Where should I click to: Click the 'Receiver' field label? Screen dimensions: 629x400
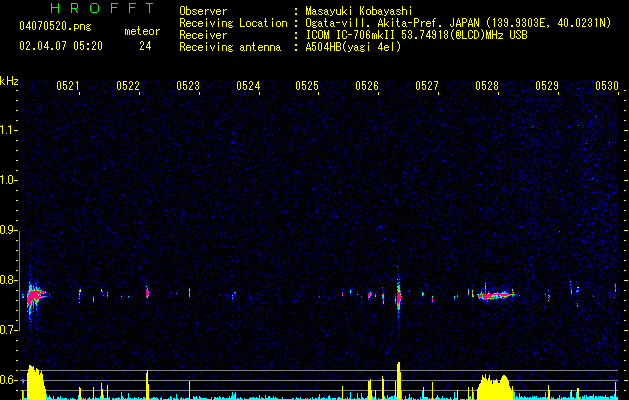click(203, 35)
